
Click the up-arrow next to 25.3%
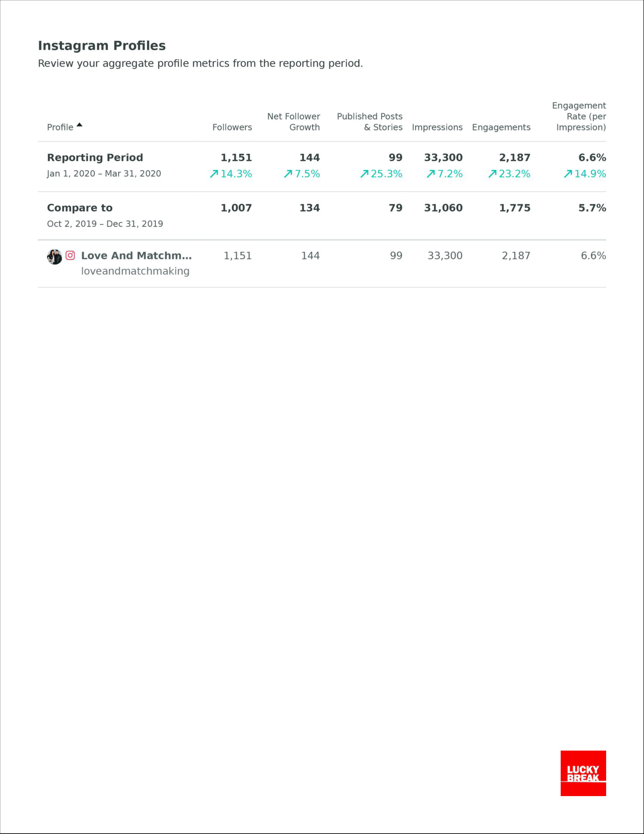pos(364,174)
